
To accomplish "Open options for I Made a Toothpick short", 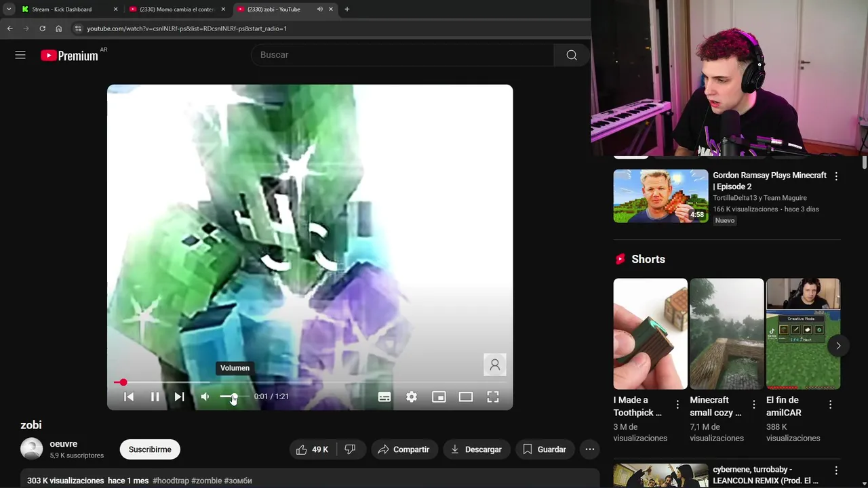I will (677, 405).
